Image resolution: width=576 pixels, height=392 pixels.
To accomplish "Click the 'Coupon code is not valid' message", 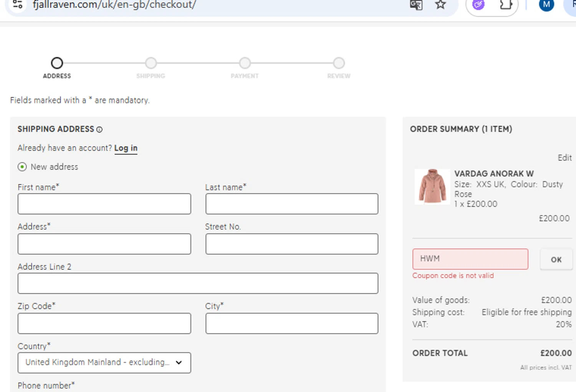I will pos(453,276).
